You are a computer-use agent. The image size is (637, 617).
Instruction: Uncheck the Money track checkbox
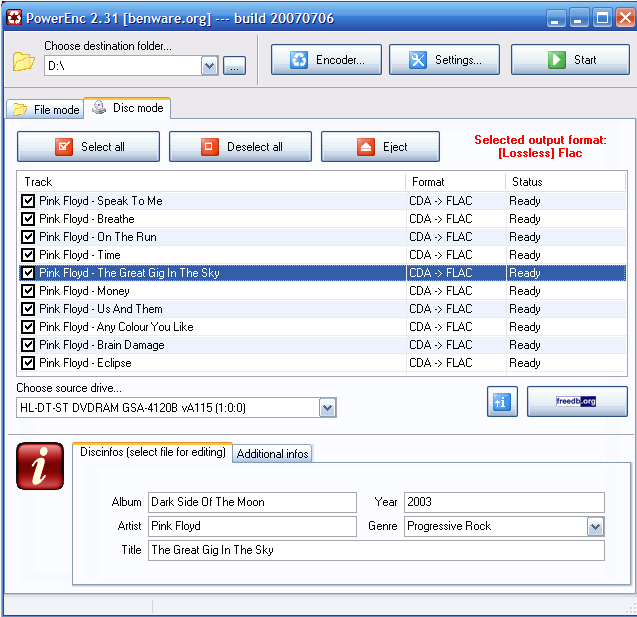28,291
